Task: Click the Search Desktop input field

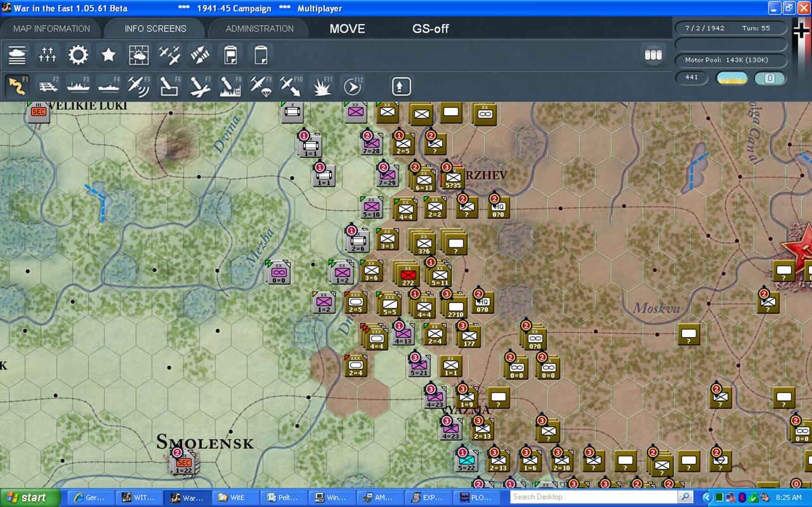Action: coord(593,498)
